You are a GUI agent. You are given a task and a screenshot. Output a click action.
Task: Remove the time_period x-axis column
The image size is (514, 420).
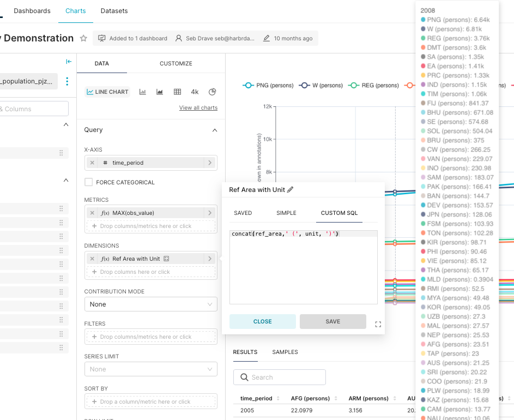(x=92, y=163)
